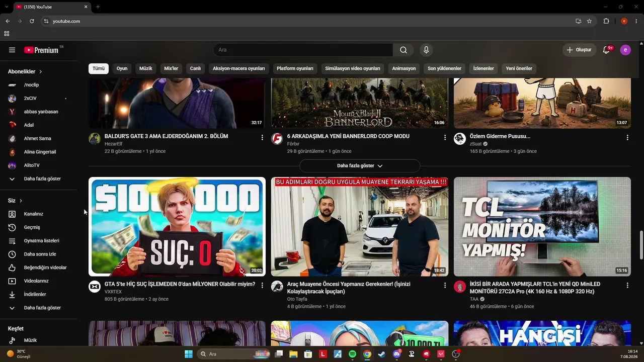Open the VXRTEX channel avatar
The width and height of the screenshot is (644, 362).
(95, 287)
